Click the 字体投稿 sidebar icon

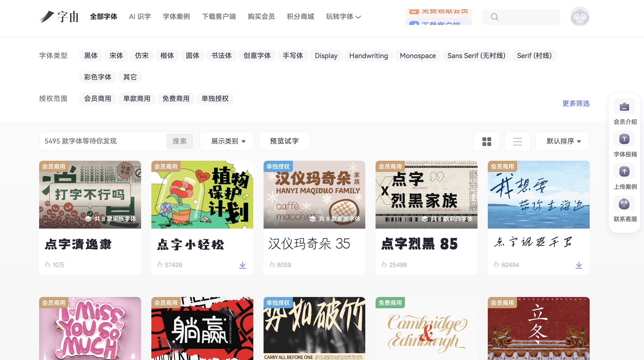[624, 139]
